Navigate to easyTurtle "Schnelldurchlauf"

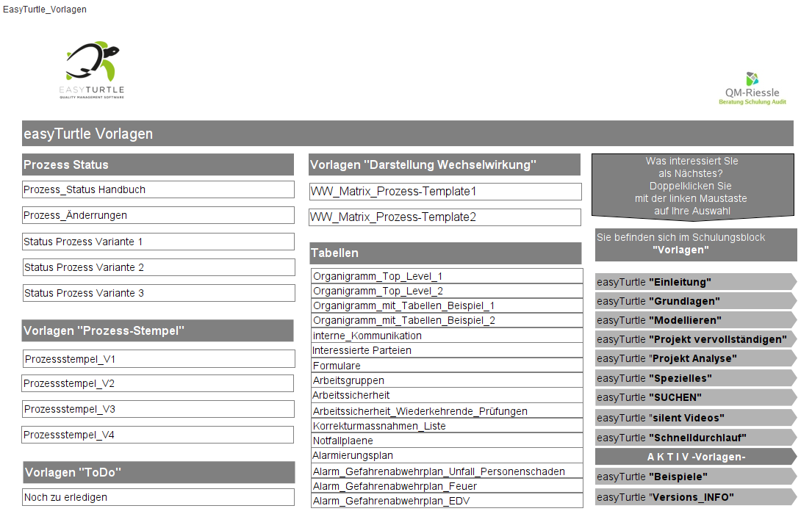pos(695,438)
